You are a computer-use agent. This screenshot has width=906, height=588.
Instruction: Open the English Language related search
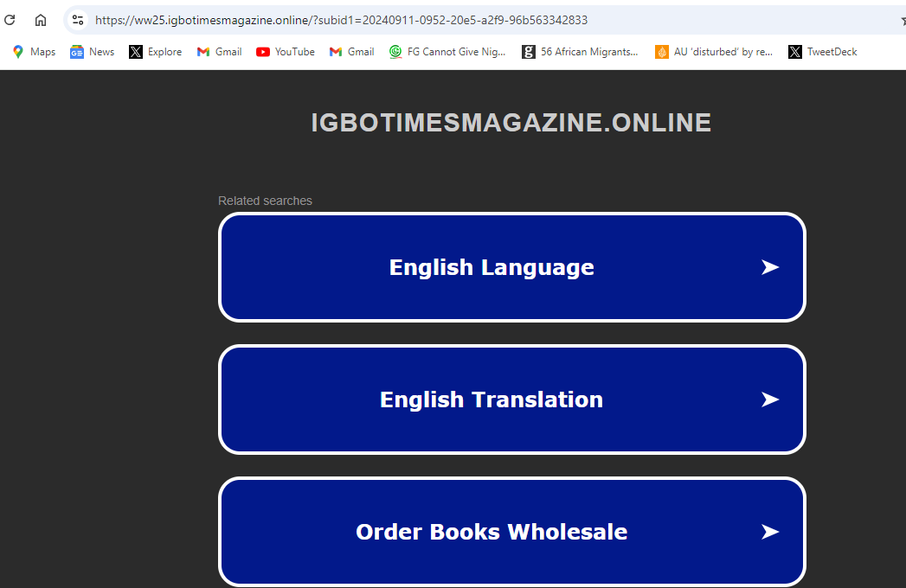[512, 267]
